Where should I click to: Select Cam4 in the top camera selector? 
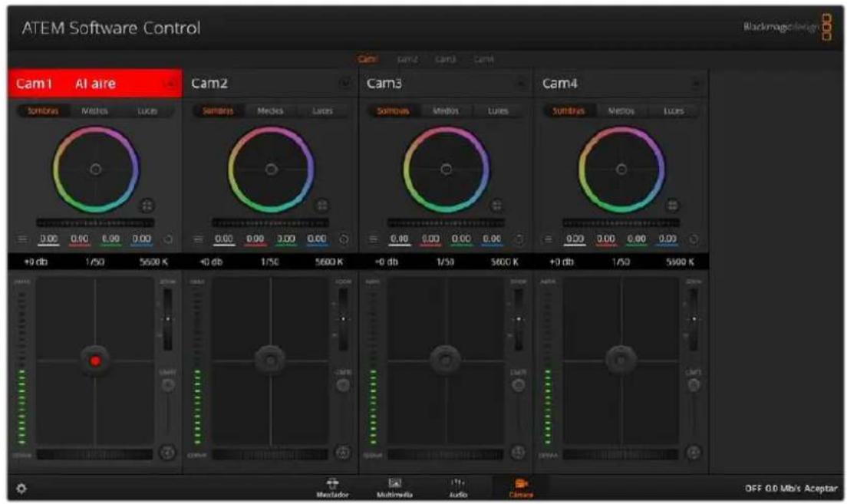pyautogui.click(x=483, y=59)
